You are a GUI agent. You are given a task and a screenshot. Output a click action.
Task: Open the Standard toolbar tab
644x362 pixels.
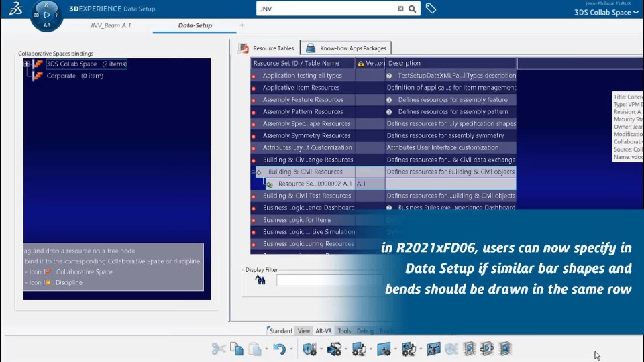click(280, 330)
